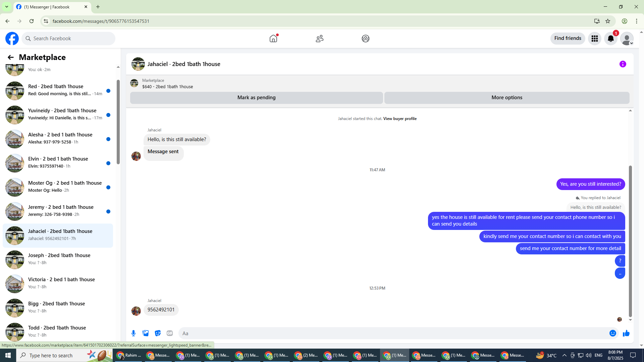Attach a file with the photo icon
Viewport: 644px width, 362px height.
point(146,333)
